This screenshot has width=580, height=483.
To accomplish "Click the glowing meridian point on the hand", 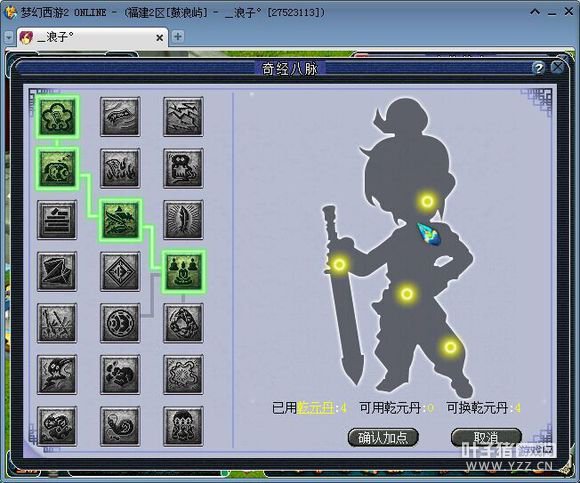I will tap(339, 264).
